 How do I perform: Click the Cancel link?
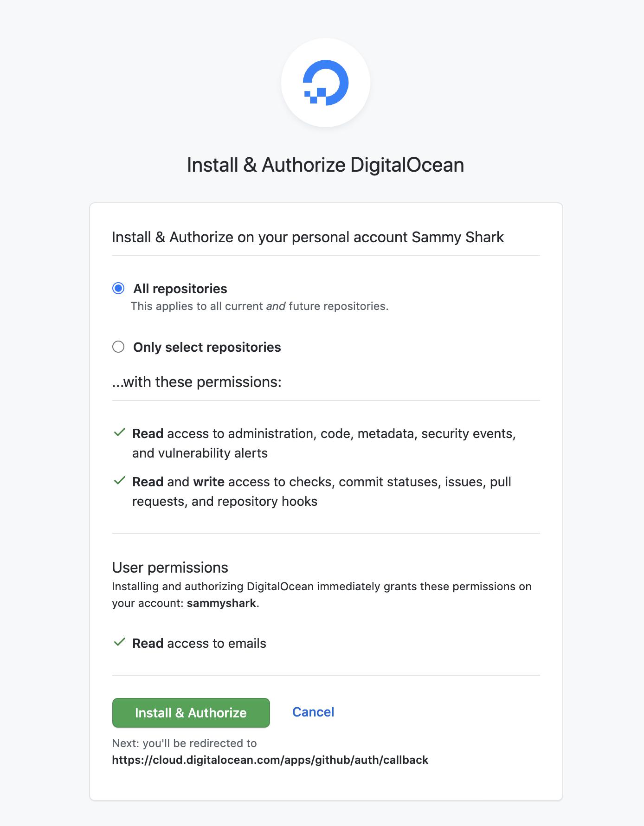click(313, 712)
